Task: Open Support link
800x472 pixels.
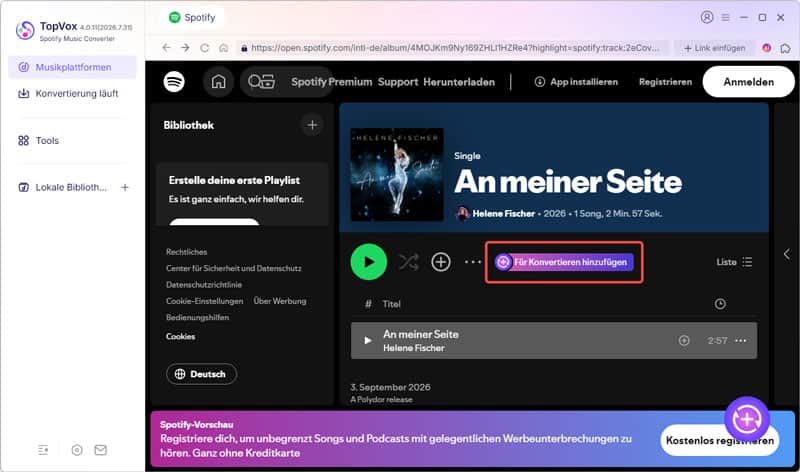Action: pos(398,82)
